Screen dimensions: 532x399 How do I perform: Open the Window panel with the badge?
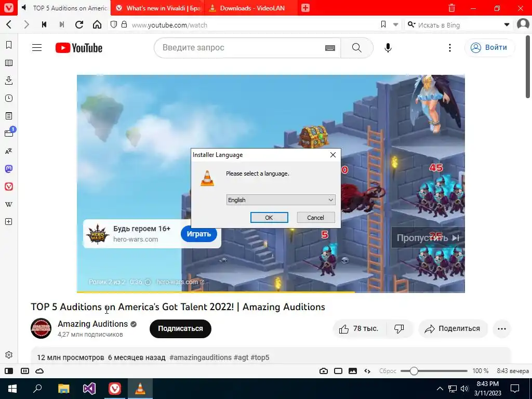(x=9, y=132)
